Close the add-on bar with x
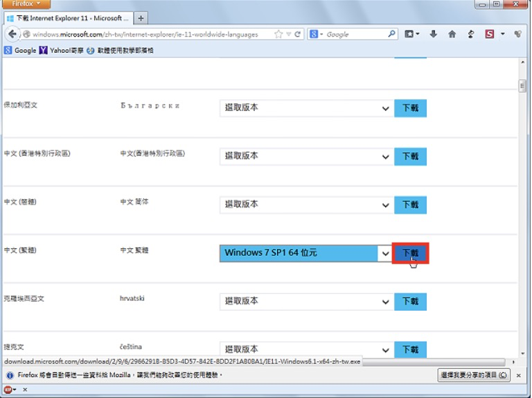Screen dimensions: 532x398 pyautogui.click(x=25, y=390)
